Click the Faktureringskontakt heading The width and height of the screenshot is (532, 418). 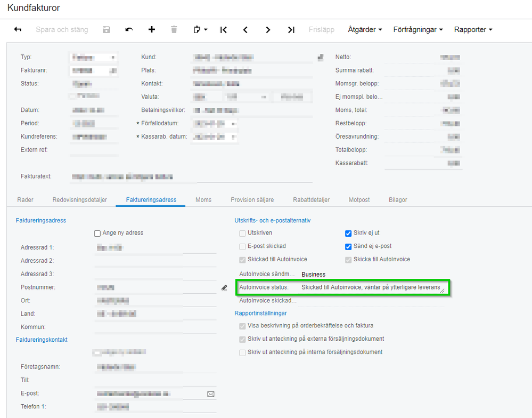(42, 340)
